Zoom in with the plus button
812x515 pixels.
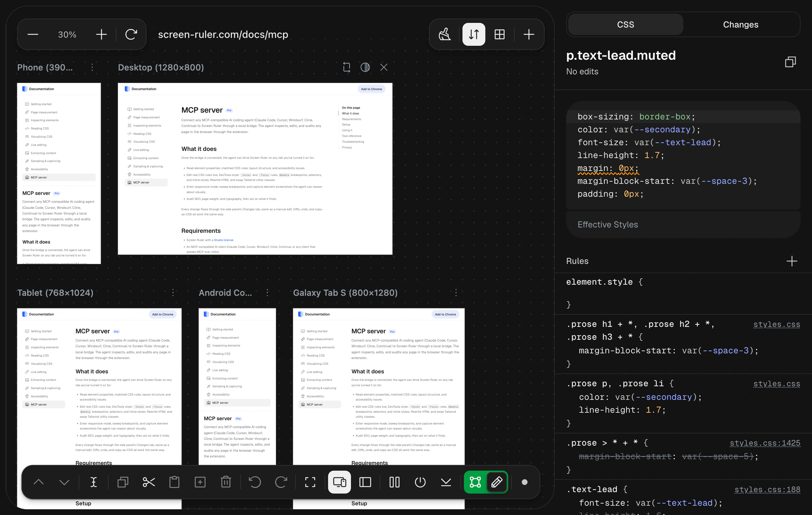pyautogui.click(x=101, y=34)
